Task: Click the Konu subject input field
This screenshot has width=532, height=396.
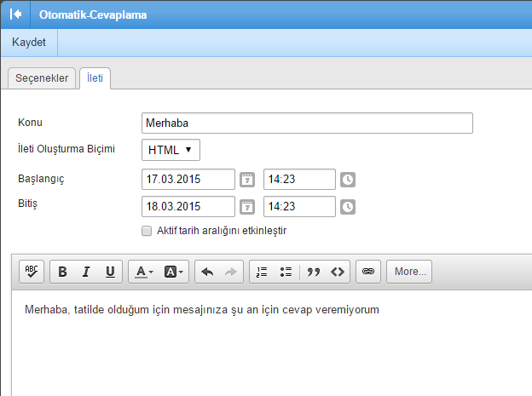Action: (x=307, y=123)
